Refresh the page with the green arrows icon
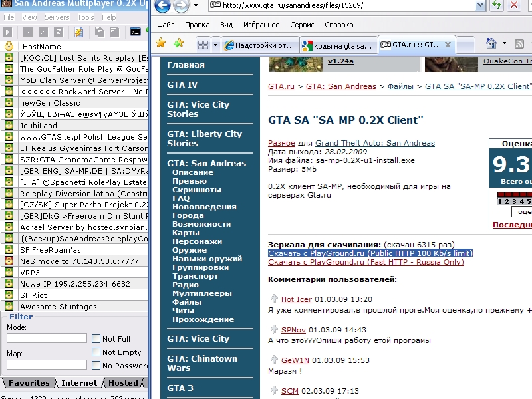The image size is (532, 399). pos(497,5)
